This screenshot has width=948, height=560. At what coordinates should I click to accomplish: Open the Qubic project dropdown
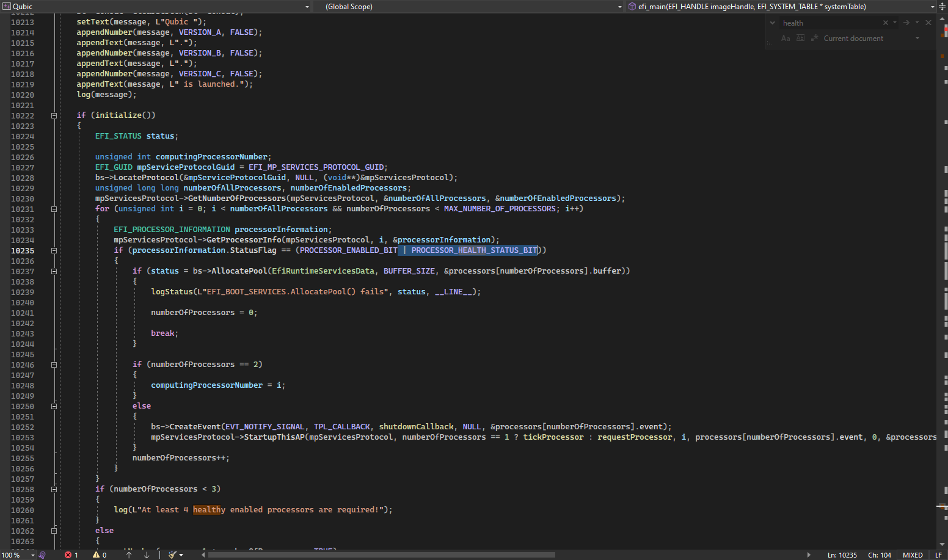point(307,7)
